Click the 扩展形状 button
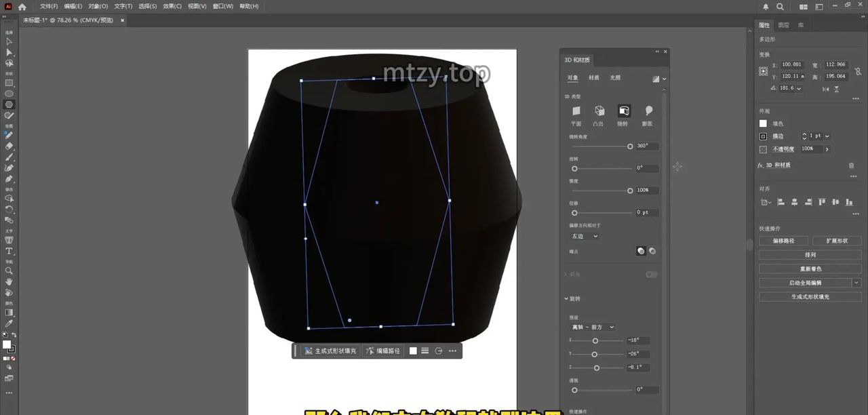868x415 pixels. pos(837,241)
